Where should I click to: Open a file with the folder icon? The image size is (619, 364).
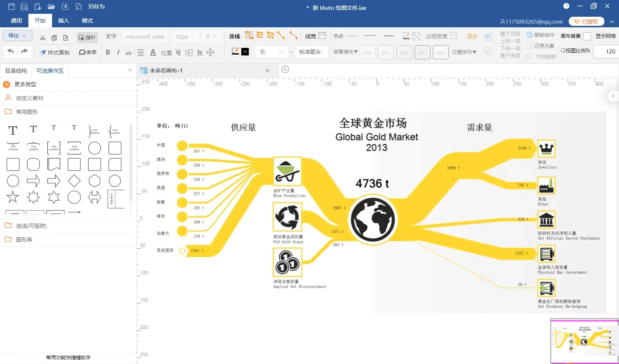pyautogui.click(x=51, y=6)
